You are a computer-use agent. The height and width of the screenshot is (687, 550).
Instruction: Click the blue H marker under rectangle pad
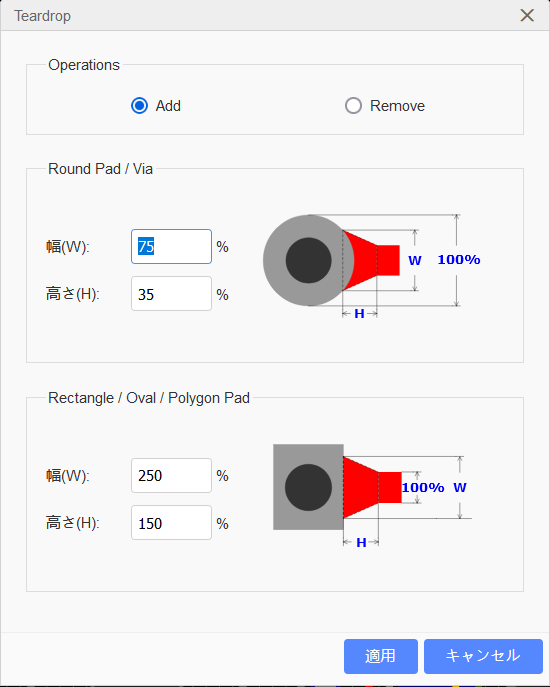tap(361, 542)
